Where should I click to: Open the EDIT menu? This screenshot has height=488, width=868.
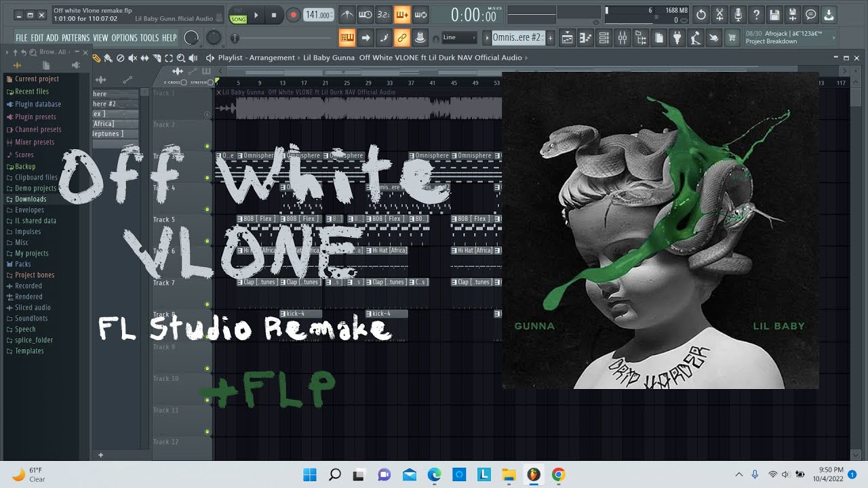point(37,38)
